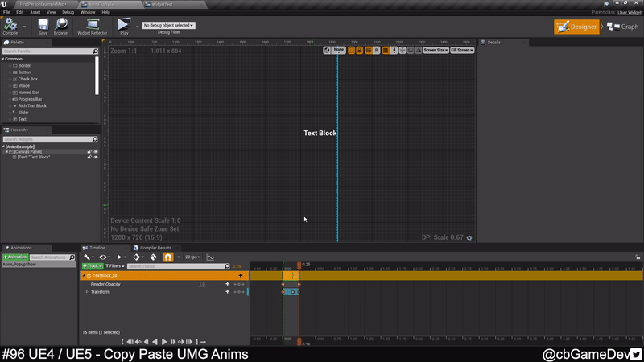Select Slider in the palette
This screenshot has width=644, height=362.
point(23,113)
